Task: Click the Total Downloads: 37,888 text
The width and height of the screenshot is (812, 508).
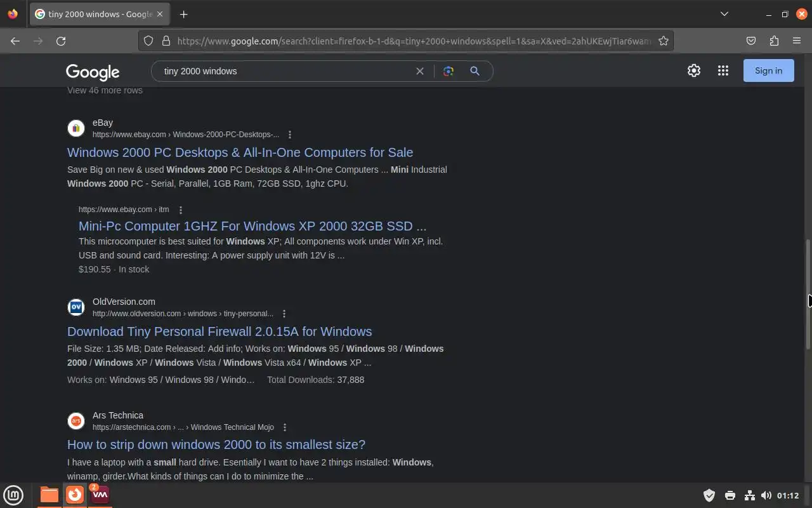Action: (x=315, y=380)
